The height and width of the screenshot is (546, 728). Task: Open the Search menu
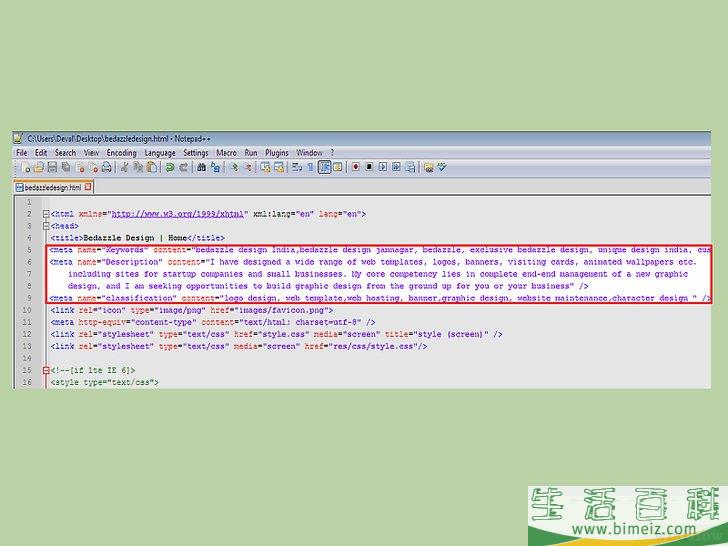pos(65,153)
